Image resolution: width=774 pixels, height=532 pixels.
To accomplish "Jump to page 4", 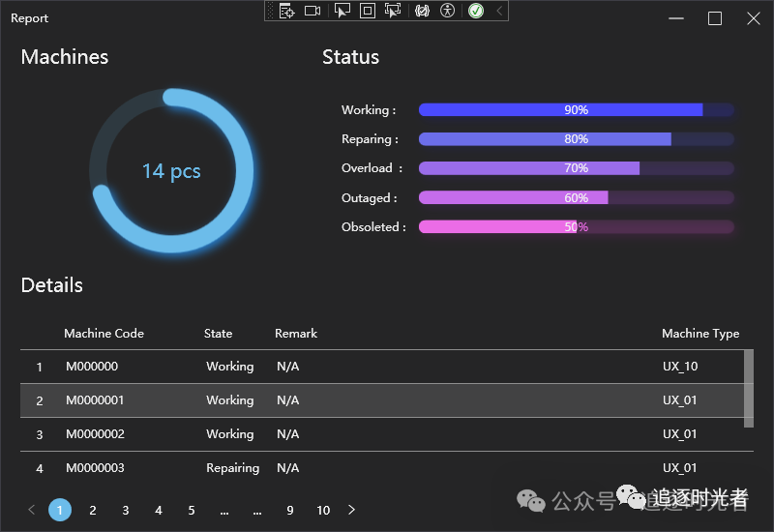I will coord(159,510).
